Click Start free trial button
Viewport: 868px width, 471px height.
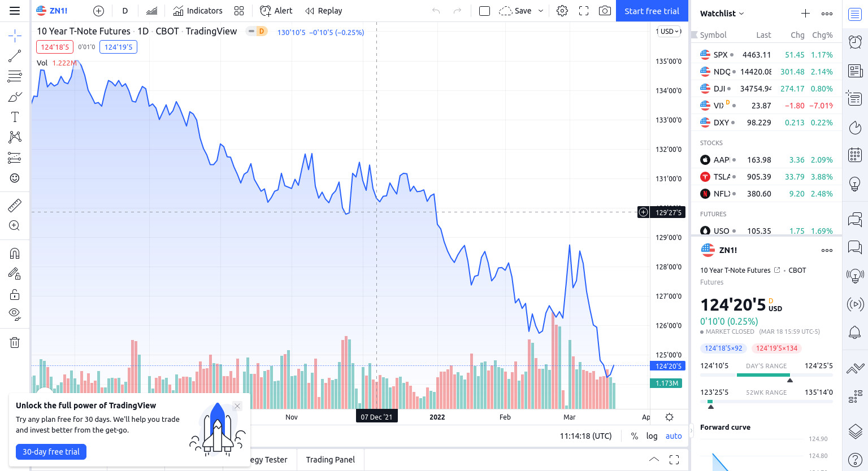click(x=652, y=11)
